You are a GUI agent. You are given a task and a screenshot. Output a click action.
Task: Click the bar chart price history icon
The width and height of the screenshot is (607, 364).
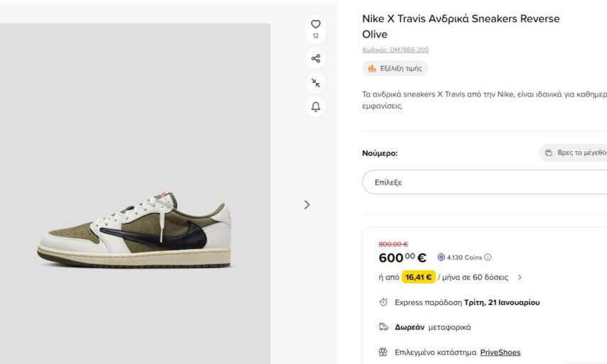coord(372,69)
